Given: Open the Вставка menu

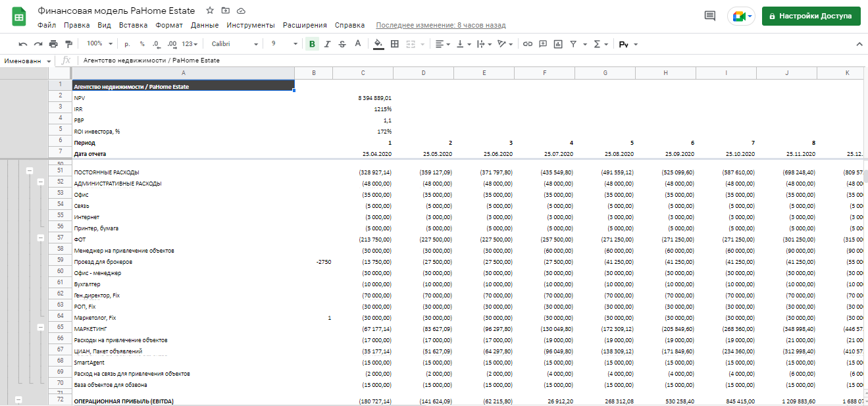Looking at the screenshot, I should pos(133,25).
